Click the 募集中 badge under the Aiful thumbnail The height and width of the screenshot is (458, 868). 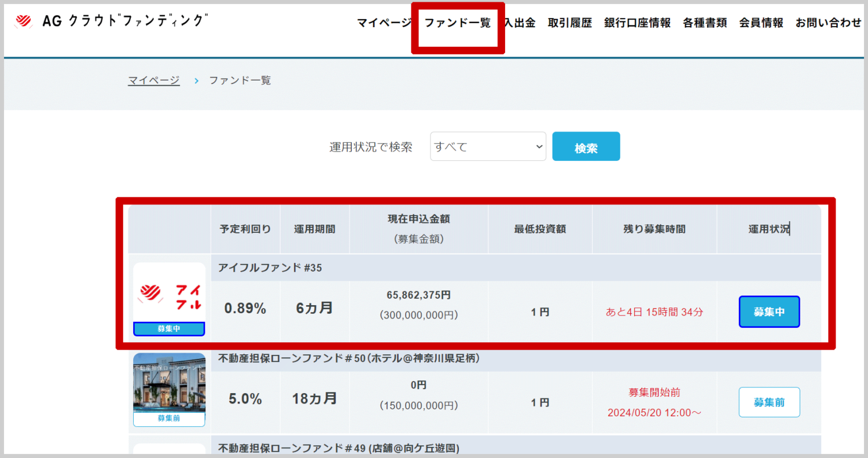pos(169,329)
